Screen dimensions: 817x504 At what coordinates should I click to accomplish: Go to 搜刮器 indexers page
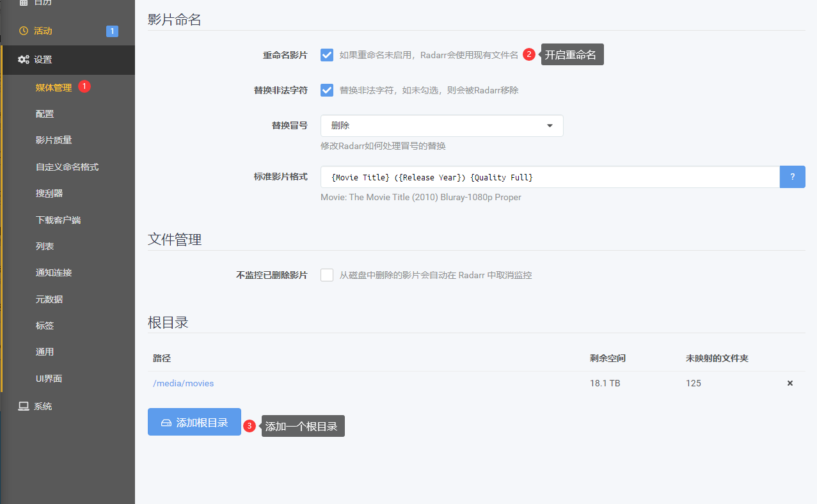(49, 193)
